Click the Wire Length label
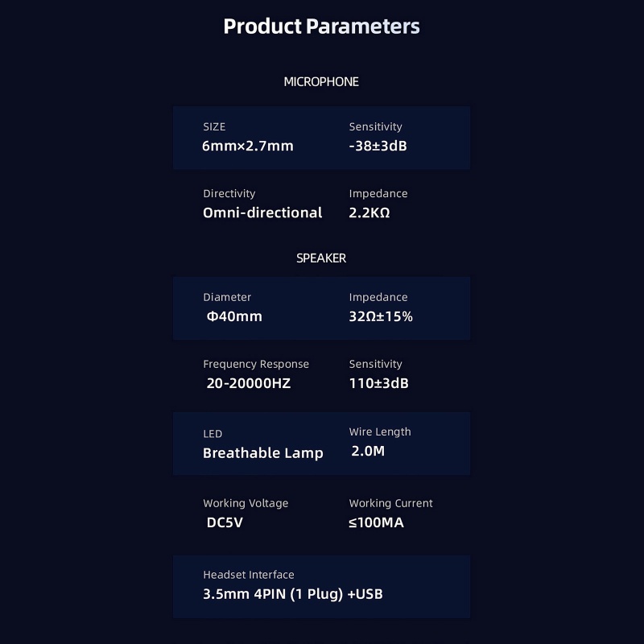This screenshot has width=644, height=644. tap(380, 431)
